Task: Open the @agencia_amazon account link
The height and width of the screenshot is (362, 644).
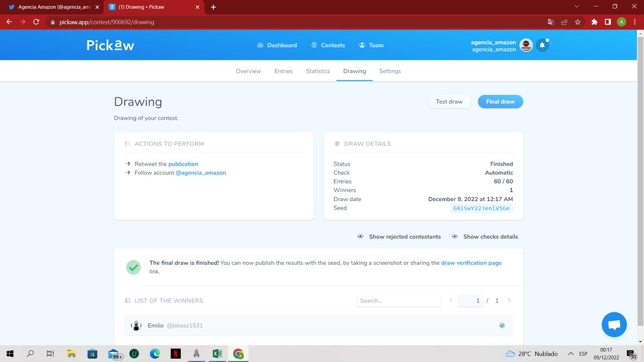Action: [201, 173]
